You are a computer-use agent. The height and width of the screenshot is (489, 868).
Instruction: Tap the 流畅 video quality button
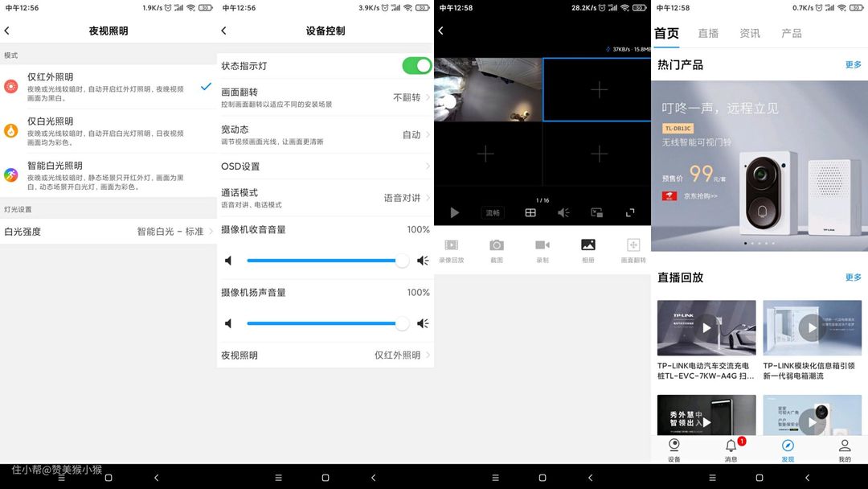(x=493, y=213)
